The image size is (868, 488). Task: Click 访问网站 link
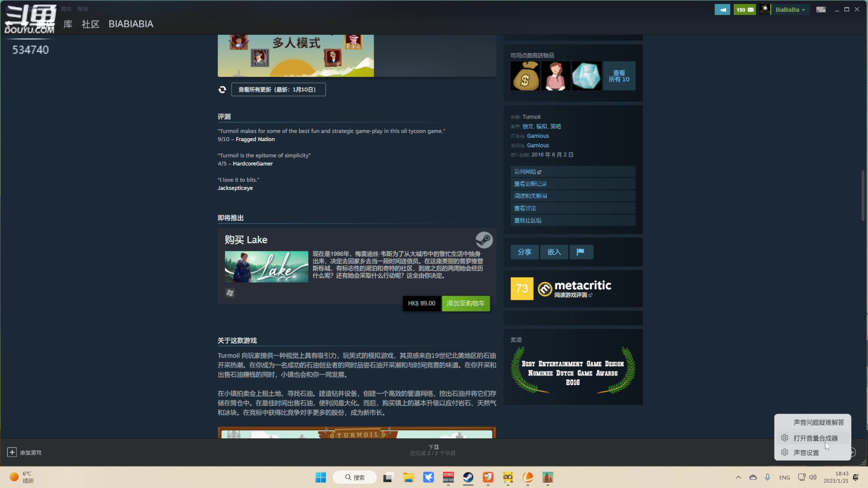coord(573,172)
